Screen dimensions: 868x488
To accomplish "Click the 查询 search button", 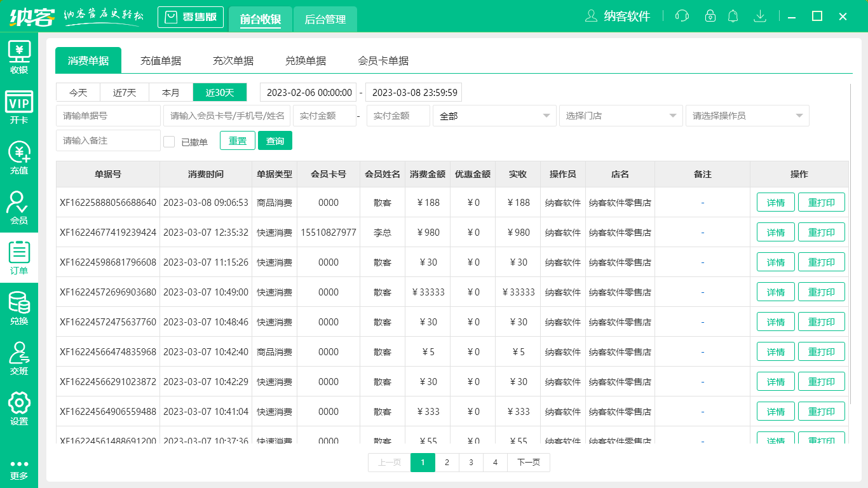I will [275, 140].
